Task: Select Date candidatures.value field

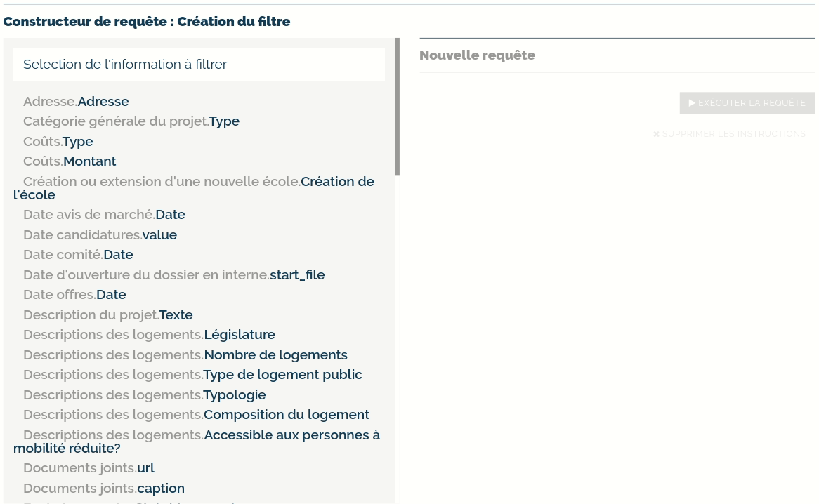Action: (x=100, y=234)
